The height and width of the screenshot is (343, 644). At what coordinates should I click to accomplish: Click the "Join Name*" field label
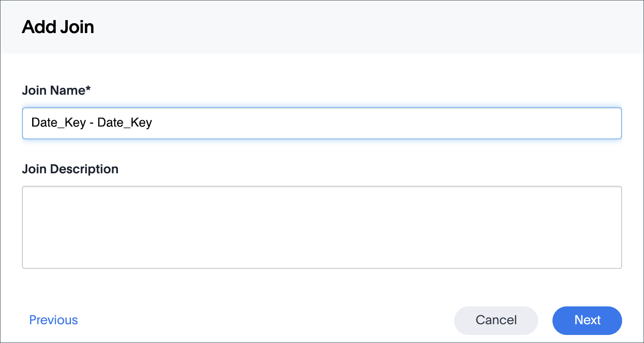[56, 91]
